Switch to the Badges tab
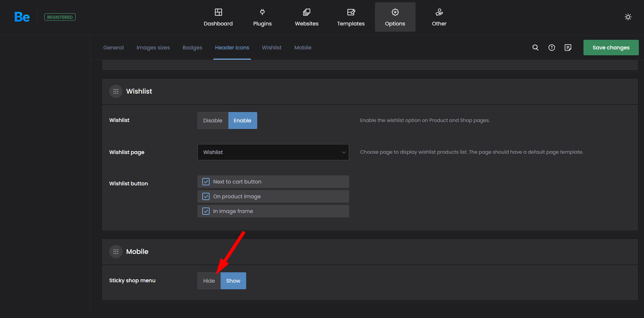The image size is (644, 318). (192, 48)
